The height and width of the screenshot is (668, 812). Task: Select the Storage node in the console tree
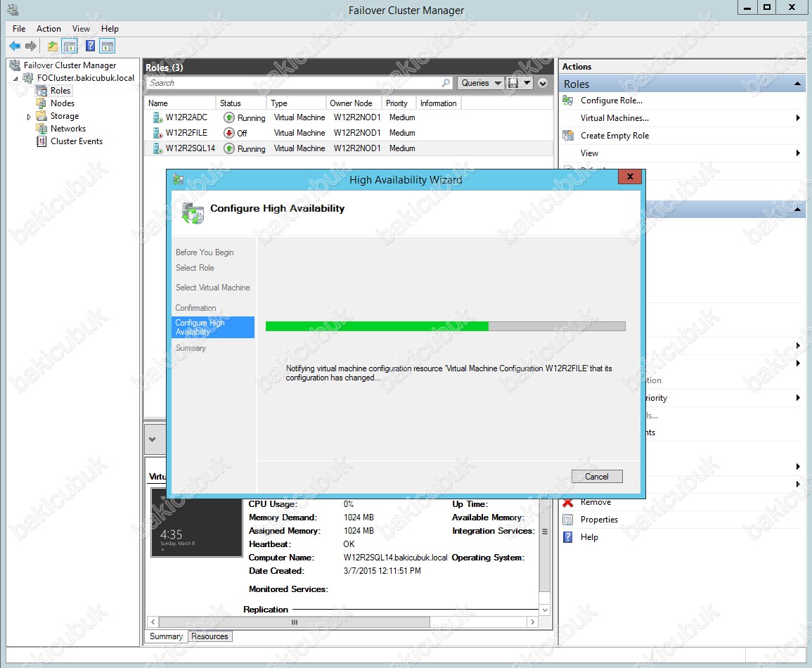click(x=65, y=116)
